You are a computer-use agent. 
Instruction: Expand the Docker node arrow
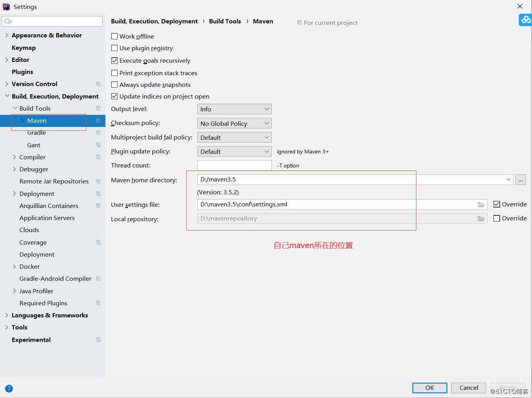14,266
